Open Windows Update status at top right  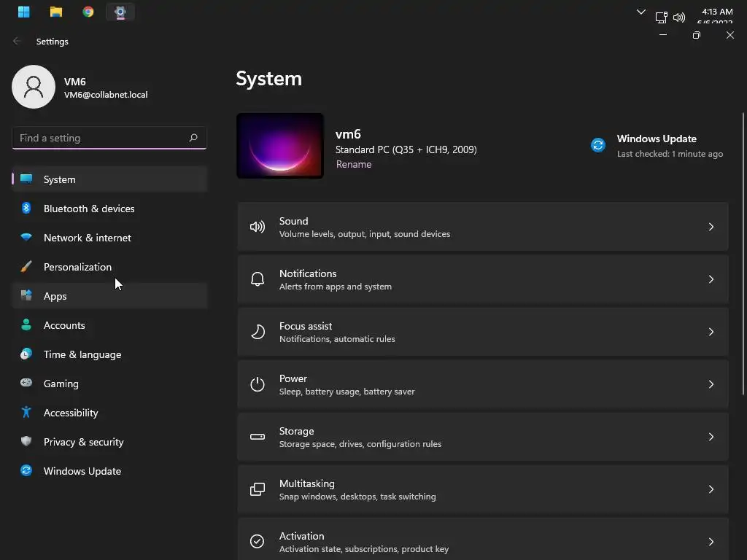pyautogui.click(x=657, y=146)
